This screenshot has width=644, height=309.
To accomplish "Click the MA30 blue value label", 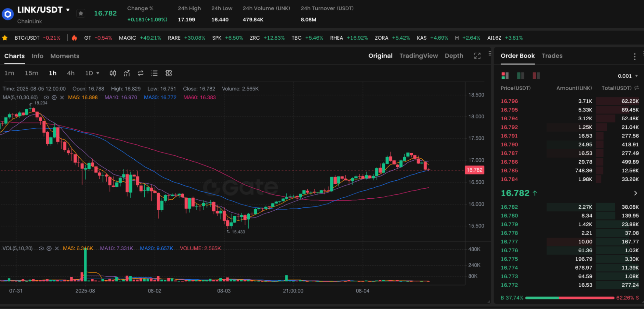I will [160, 97].
